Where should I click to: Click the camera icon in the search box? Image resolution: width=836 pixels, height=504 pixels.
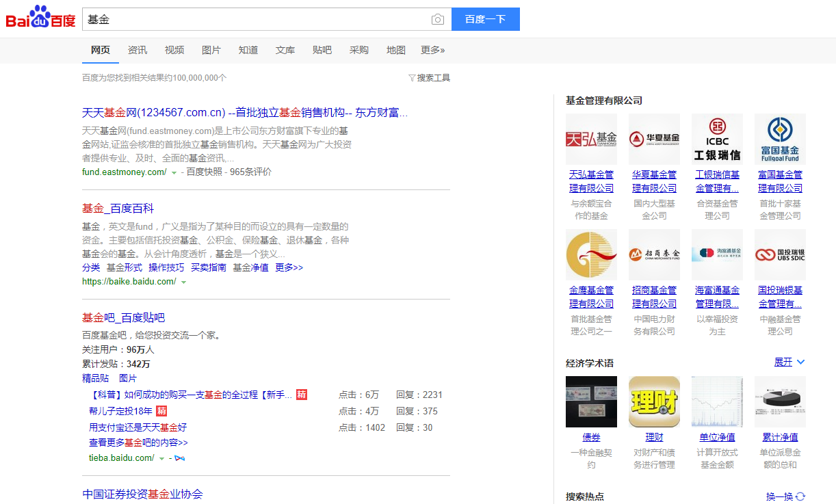437,19
